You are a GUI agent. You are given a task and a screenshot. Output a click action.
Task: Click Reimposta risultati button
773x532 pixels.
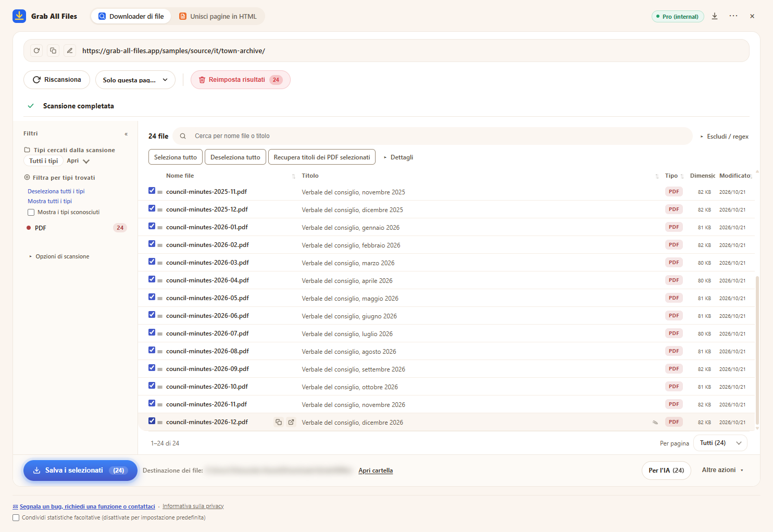[241, 80]
